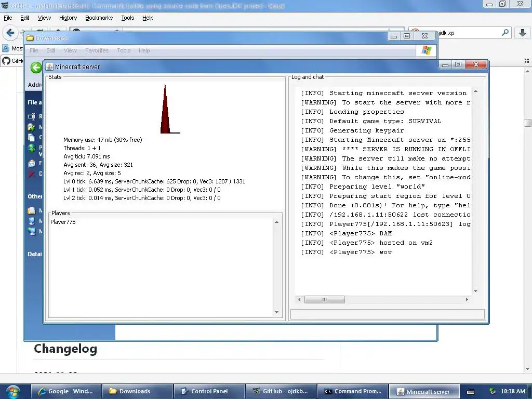Click the grid icon at Firefox right edge
Viewport: 532px width, 399px height.
tap(527, 61)
